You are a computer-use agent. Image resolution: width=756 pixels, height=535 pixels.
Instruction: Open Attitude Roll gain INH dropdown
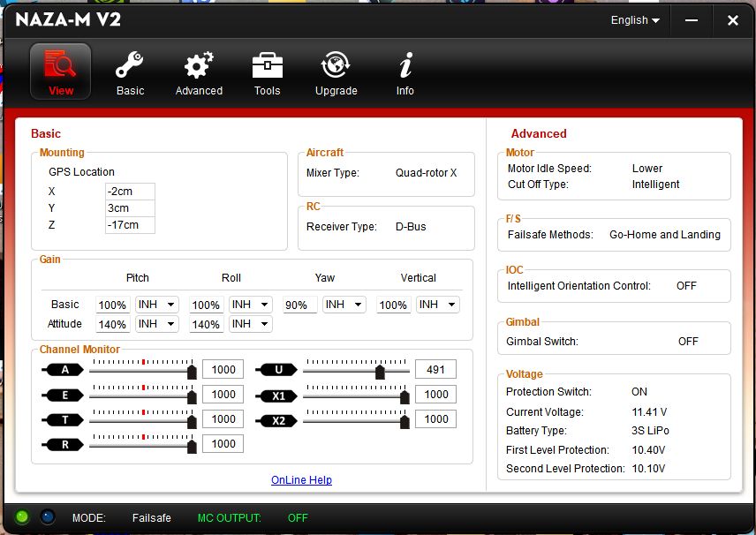click(x=250, y=324)
